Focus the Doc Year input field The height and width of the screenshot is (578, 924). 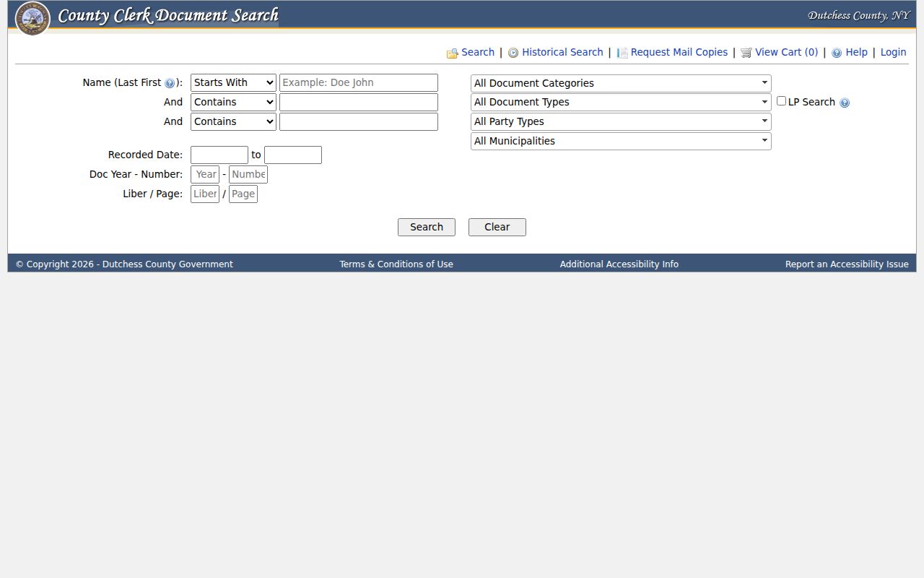click(205, 175)
